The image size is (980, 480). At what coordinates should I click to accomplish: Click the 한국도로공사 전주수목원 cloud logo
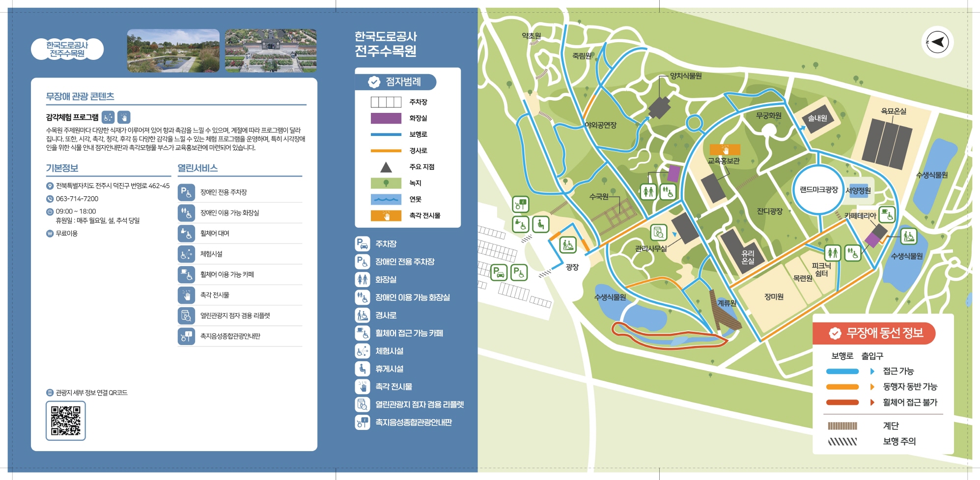(67, 49)
